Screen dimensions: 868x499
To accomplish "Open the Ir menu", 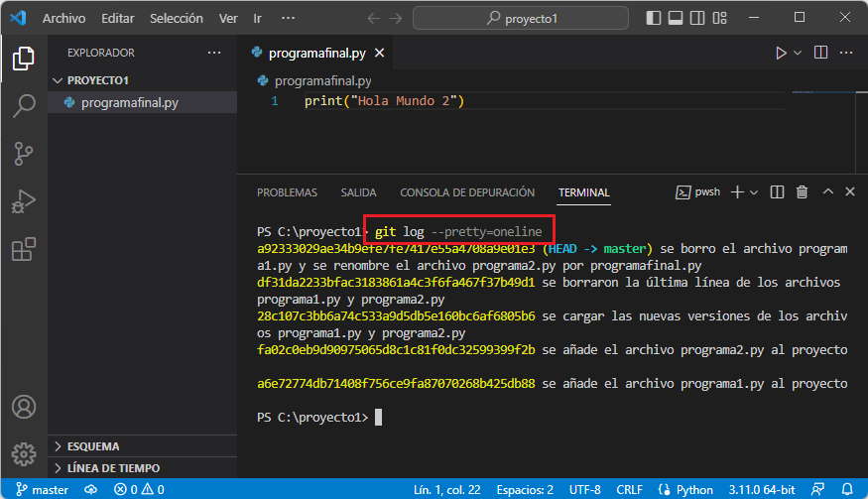I will point(257,18).
